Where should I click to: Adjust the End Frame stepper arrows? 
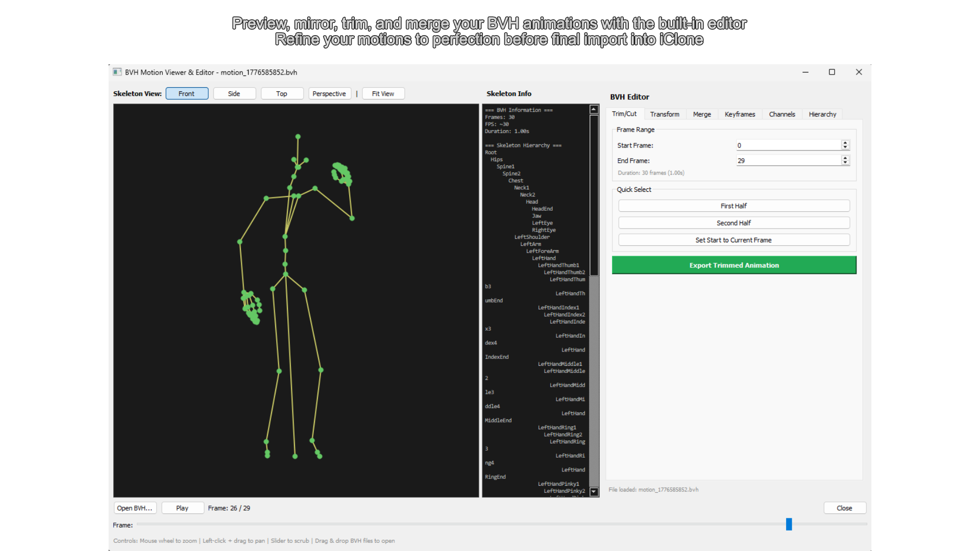[x=845, y=160]
